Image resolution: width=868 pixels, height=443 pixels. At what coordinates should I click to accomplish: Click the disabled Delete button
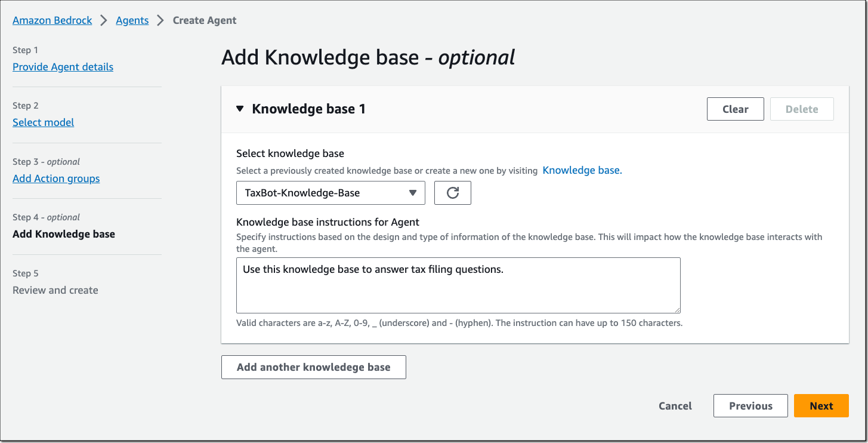point(802,109)
